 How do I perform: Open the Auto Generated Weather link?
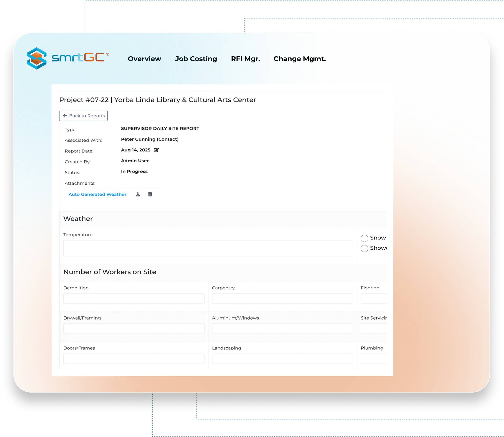coord(97,194)
